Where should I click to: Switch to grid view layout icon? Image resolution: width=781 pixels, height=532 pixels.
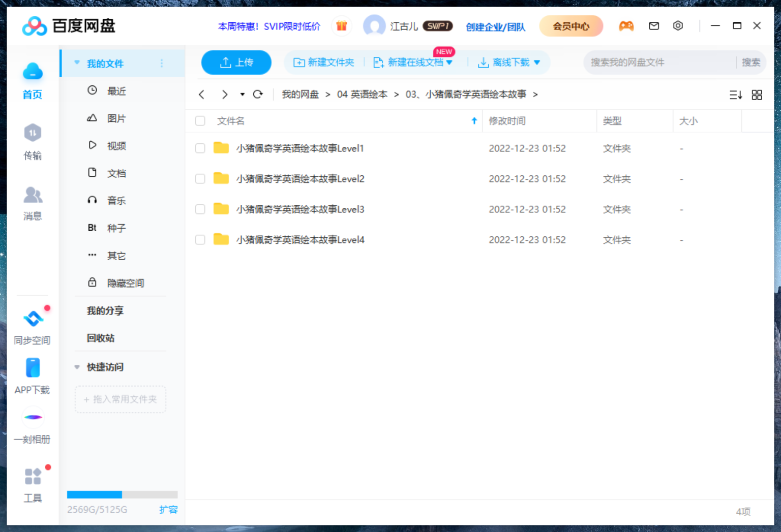(757, 95)
